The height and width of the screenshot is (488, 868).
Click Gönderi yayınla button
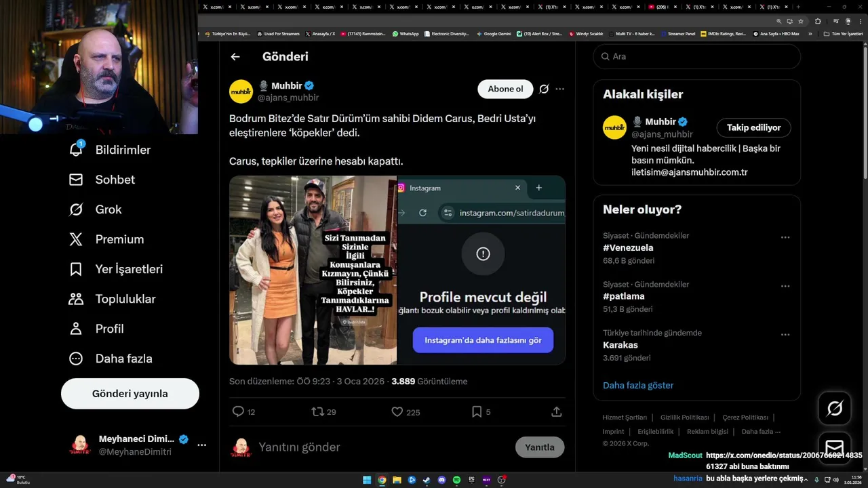(x=130, y=394)
